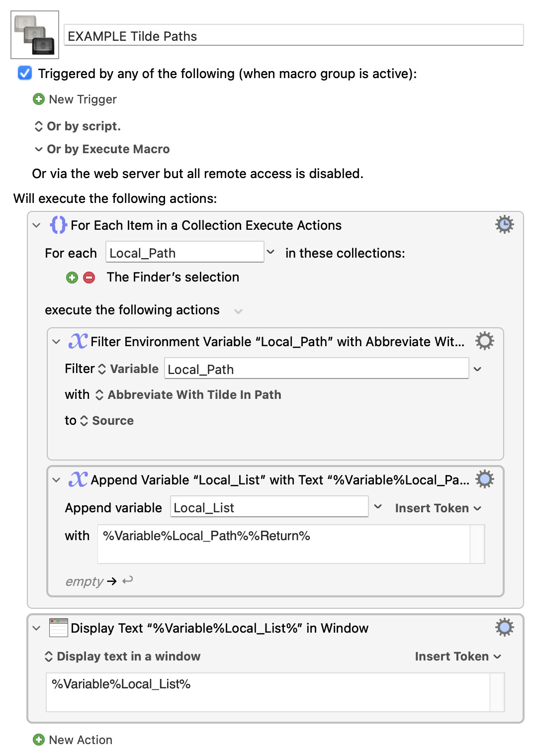Open the Local_Path variable dropdown in For each
Image resolution: width=535 pixels, height=756 pixels.
(x=270, y=252)
